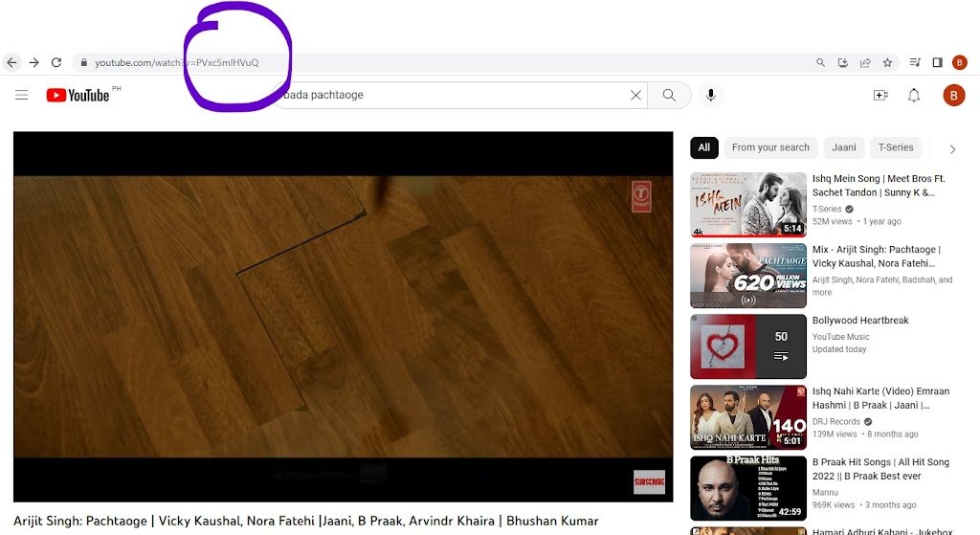Image resolution: width=980 pixels, height=535 pixels.
Task: Toggle the browser side panel
Action: pyautogui.click(x=938, y=62)
